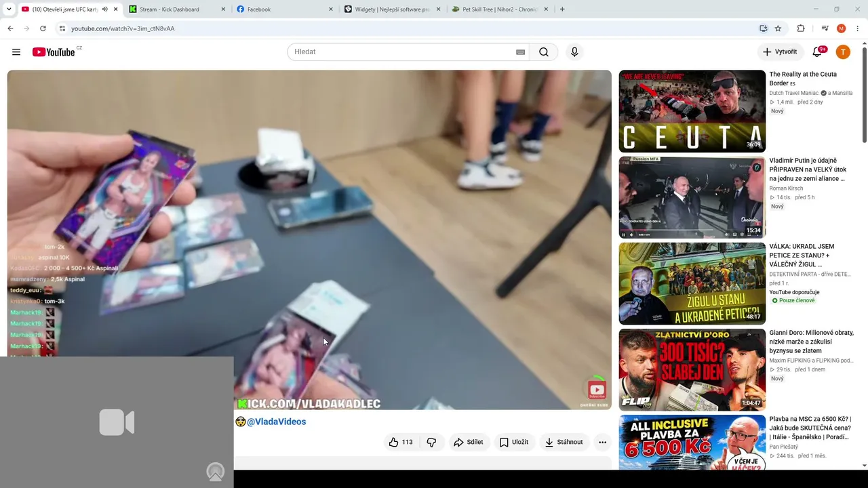Click the camera icon in the gray overlay
The width and height of the screenshot is (868, 488).
tap(117, 422)
